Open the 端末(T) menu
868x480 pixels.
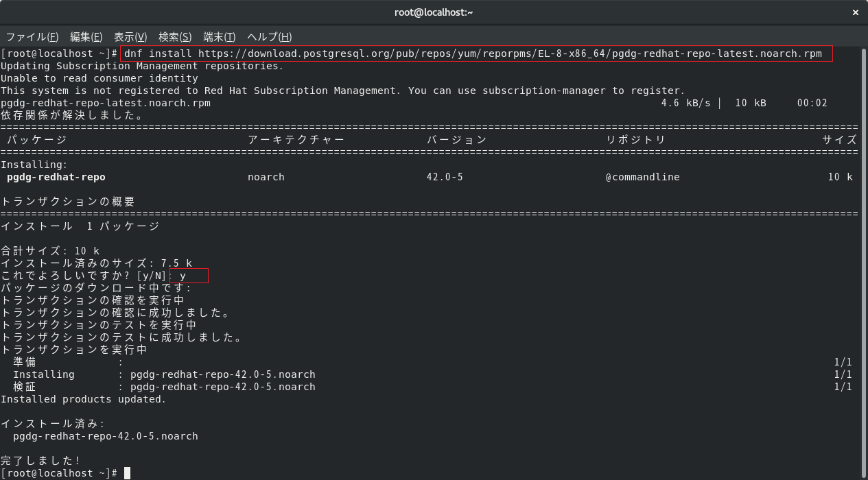[220, 37]
